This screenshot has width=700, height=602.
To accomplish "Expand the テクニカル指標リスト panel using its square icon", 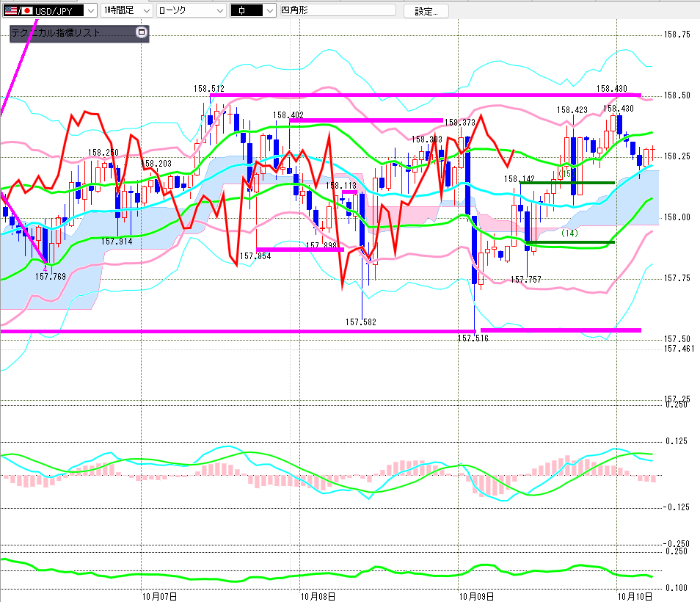I will point(142,32).
